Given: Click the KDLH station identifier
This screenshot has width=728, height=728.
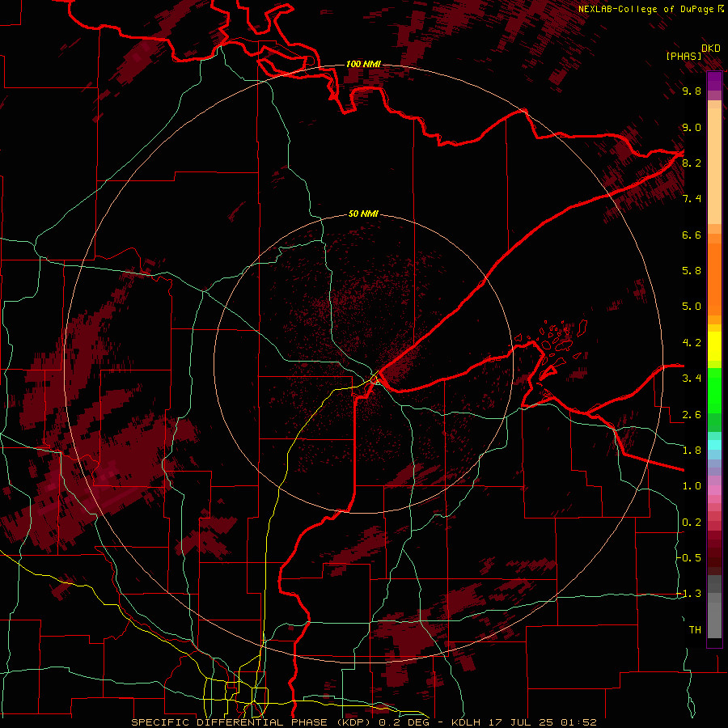Looking at the screenshot, I should pos(467,722).
